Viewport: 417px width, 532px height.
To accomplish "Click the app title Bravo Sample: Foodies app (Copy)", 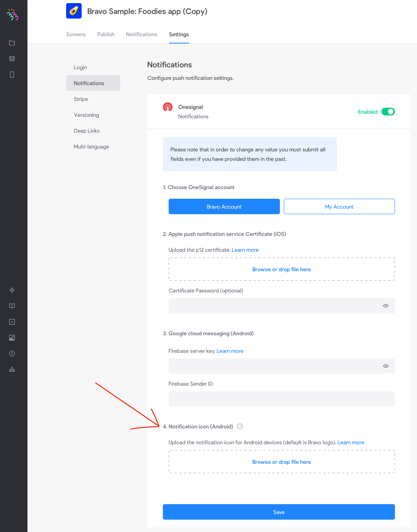I will coord(147,11).
